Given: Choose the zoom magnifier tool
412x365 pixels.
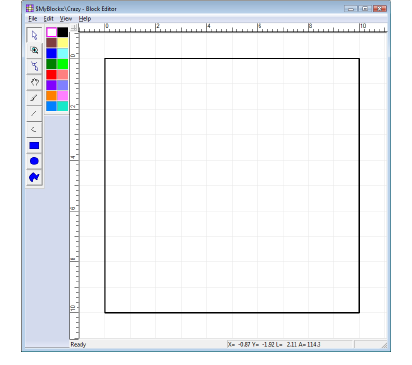Looking at the screenshot, I should 34,50.
